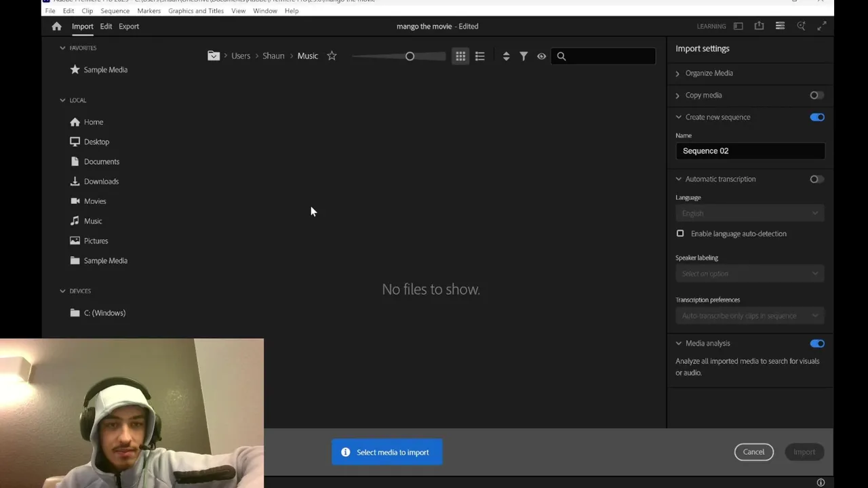Open header search help icon
This screenshot has height=488, width=868.
pyautogui.click(x=801, y=26)
